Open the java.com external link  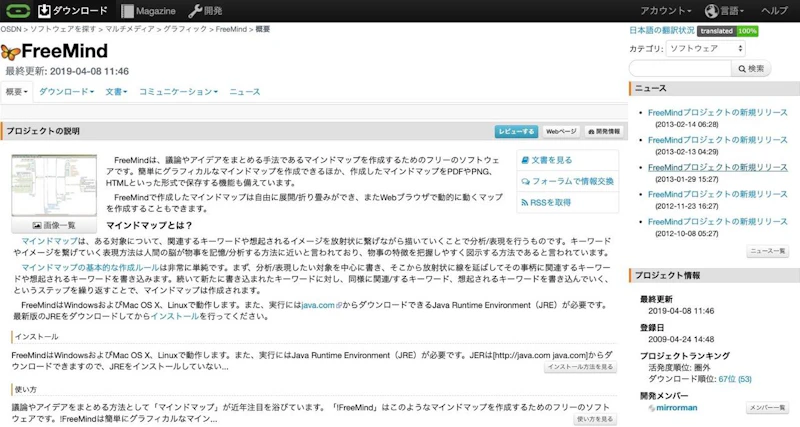pyautogui.click(x=321, y=305)
